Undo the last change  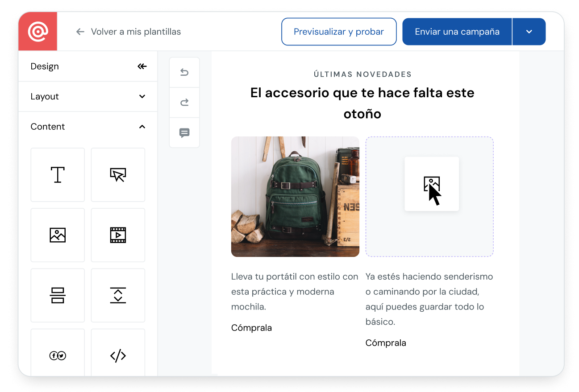[x=184, y=72]
